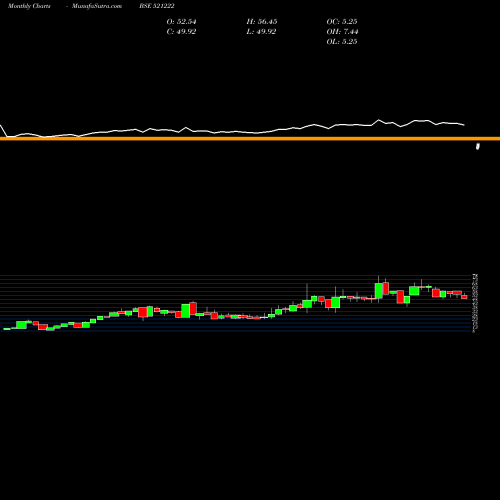Click the 'OL: 5.25' value
The width and height of the screenshot is (500, 500).
[342, 42]
